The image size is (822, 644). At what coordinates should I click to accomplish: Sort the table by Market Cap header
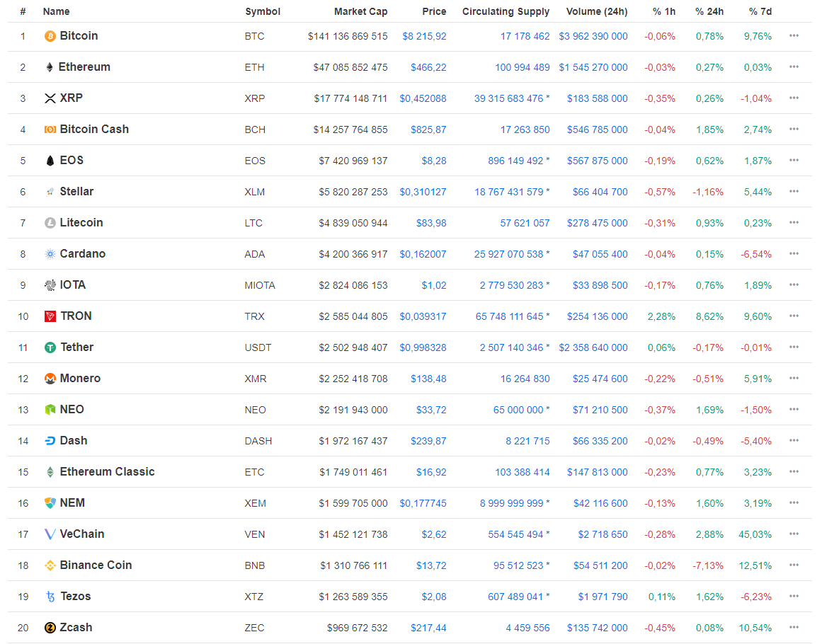pos(360,11)
